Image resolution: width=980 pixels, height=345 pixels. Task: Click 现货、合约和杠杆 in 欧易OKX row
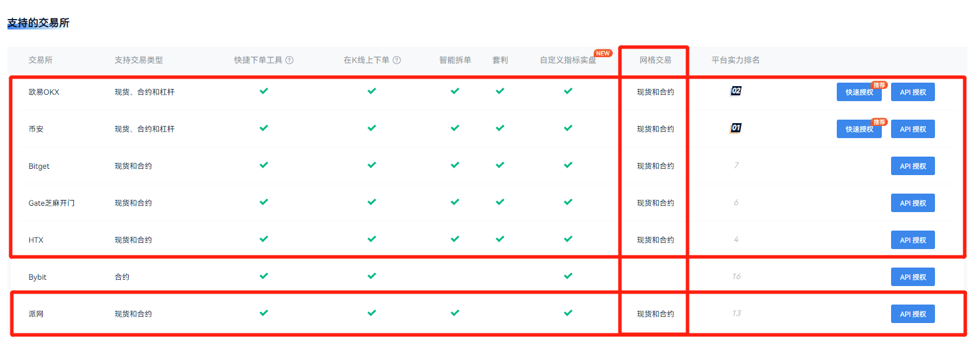tap(144, 92)
